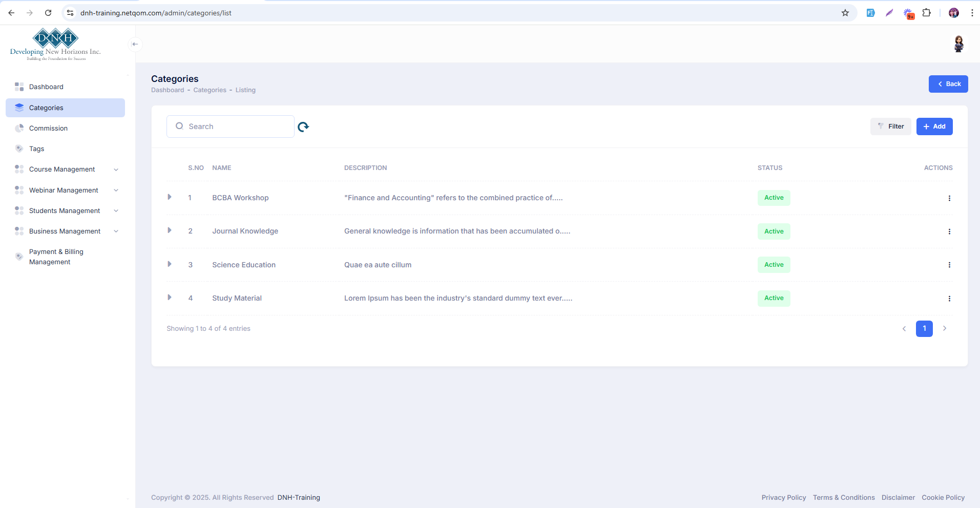This screenshot has width=980, height=508.
Task: Go to the next page of entries
Action: [945, 328]
